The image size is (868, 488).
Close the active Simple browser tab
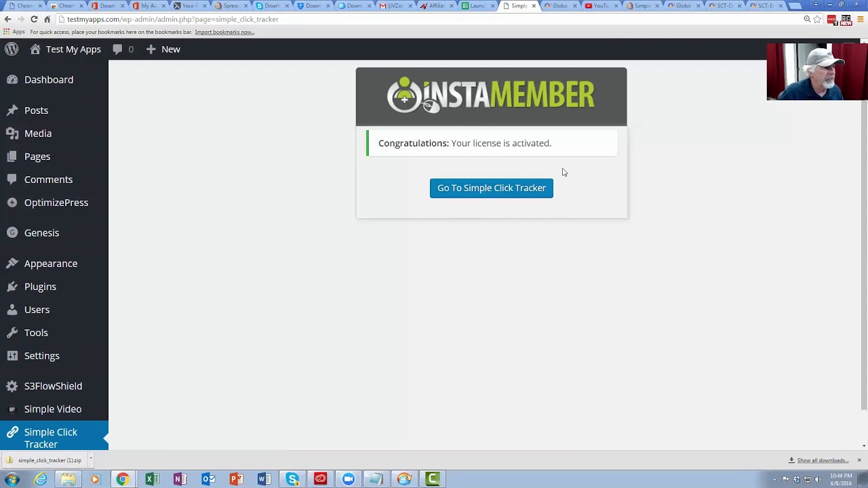534,5
